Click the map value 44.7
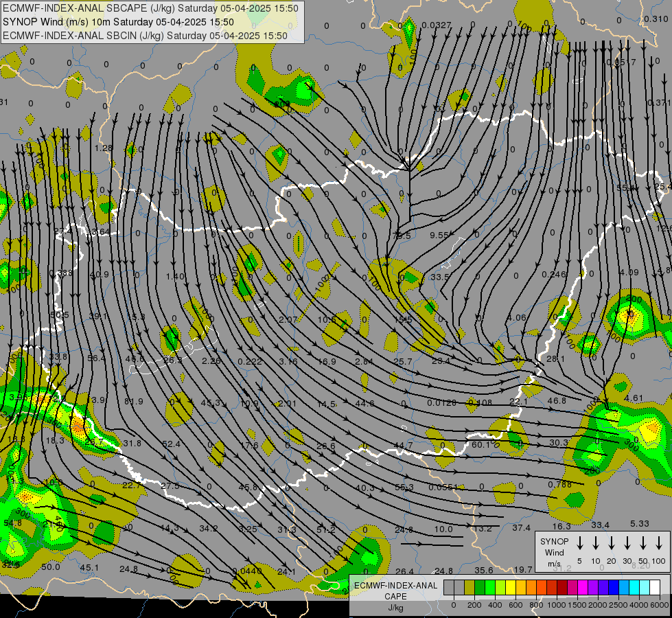Viewport: 672px width, 618px height. pos(404,446)
